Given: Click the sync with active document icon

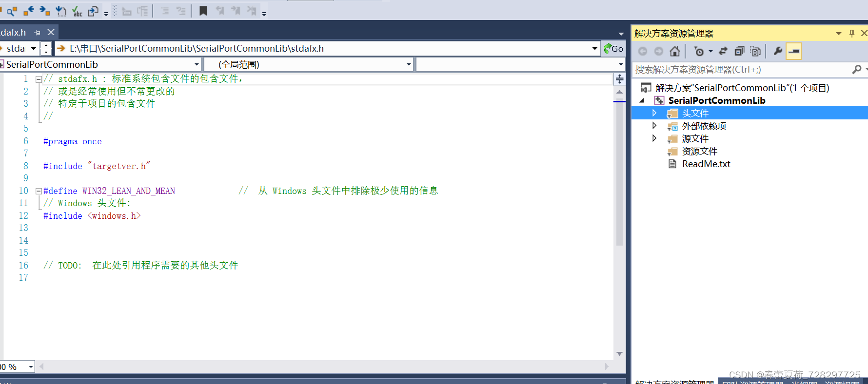Looking at the screenshot, I should [x=723, y=51].
